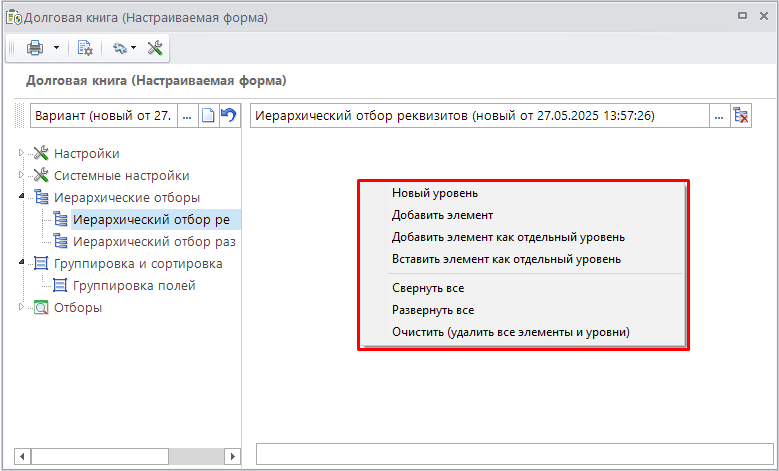
Task: Expand the Отборы tree node
Action: (23, 307)
